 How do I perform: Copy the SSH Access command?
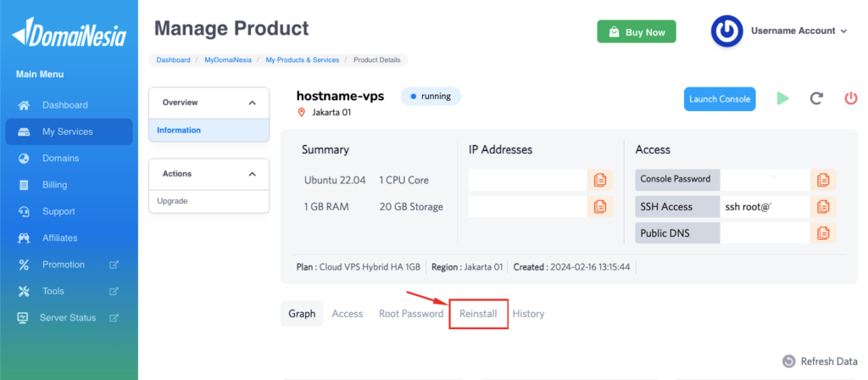[823, 207]
